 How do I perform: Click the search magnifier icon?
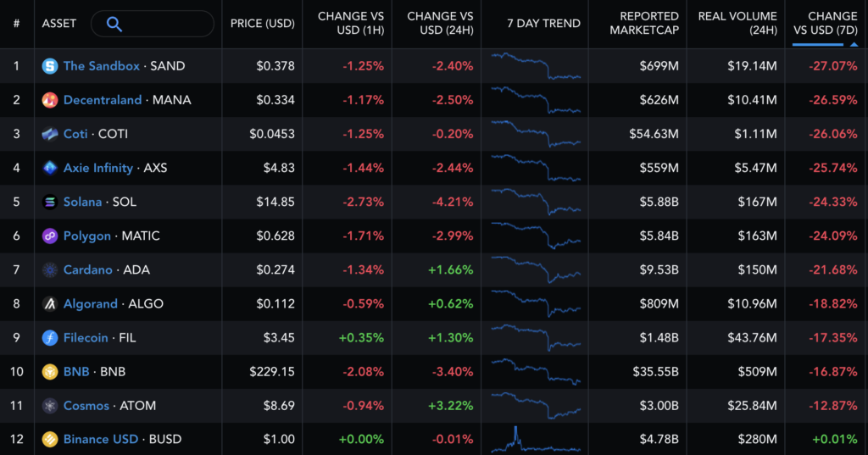click(x=114, y=24)
